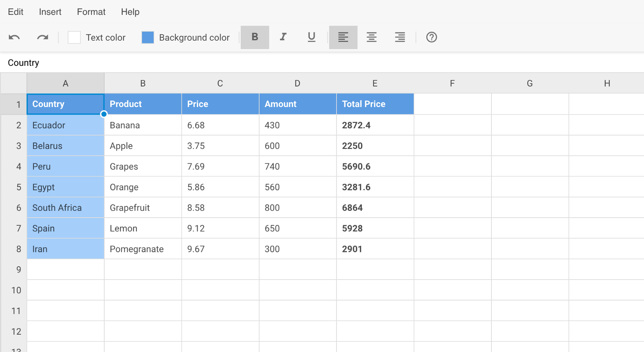Expand the Help menu
This screenshot has height=352, width=644.
130,12
